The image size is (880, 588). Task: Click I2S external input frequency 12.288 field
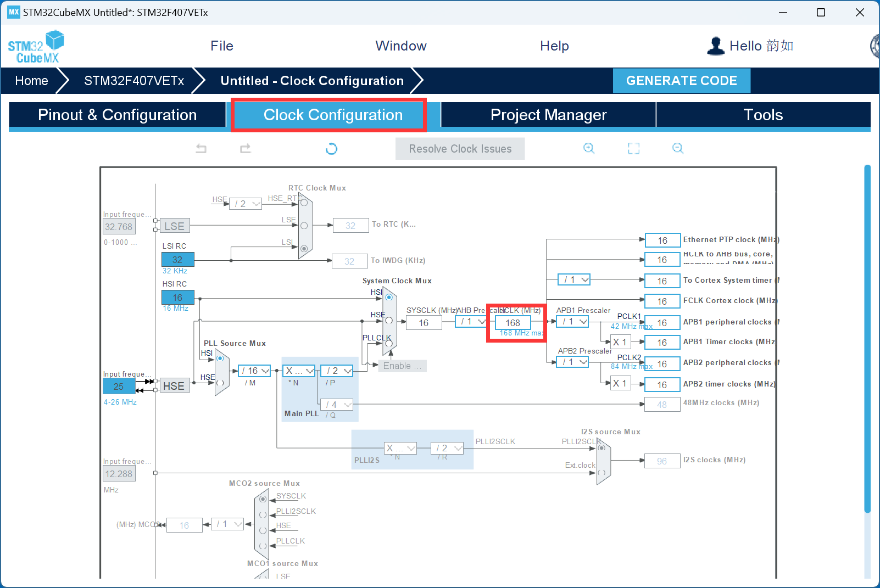click(x=119, y=474)
